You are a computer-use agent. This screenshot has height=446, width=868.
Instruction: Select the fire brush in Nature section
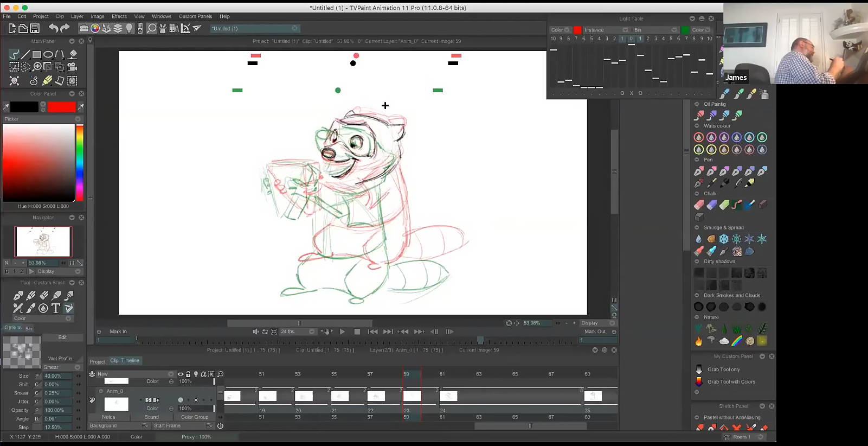(x=698, y=341)
